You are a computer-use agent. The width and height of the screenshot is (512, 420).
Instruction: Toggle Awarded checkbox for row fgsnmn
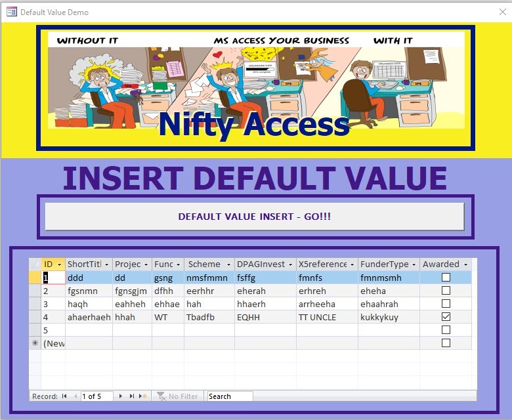click(446, 291)
